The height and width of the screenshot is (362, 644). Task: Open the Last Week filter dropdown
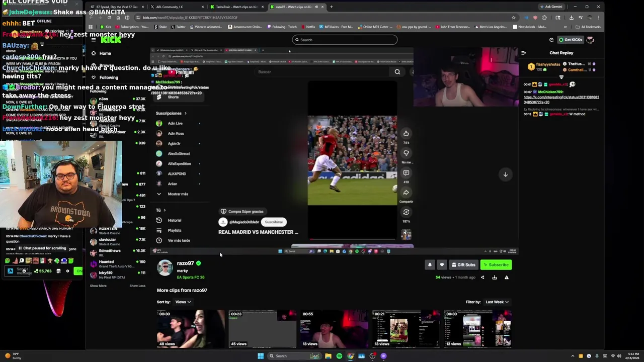click(497, 302)
